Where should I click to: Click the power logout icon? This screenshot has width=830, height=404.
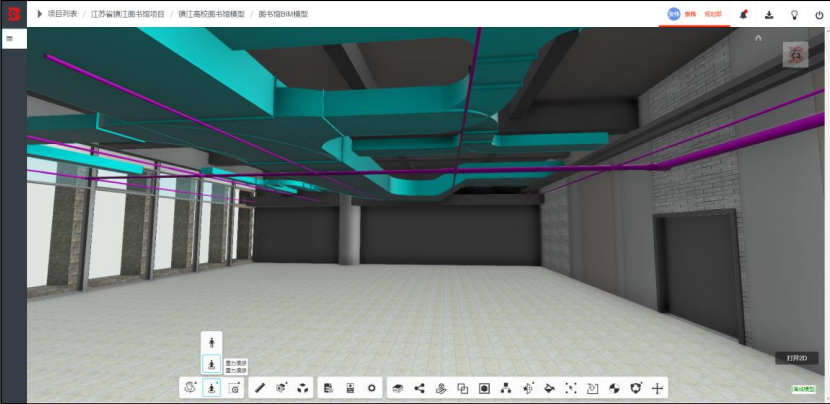[x=819, y=15]
